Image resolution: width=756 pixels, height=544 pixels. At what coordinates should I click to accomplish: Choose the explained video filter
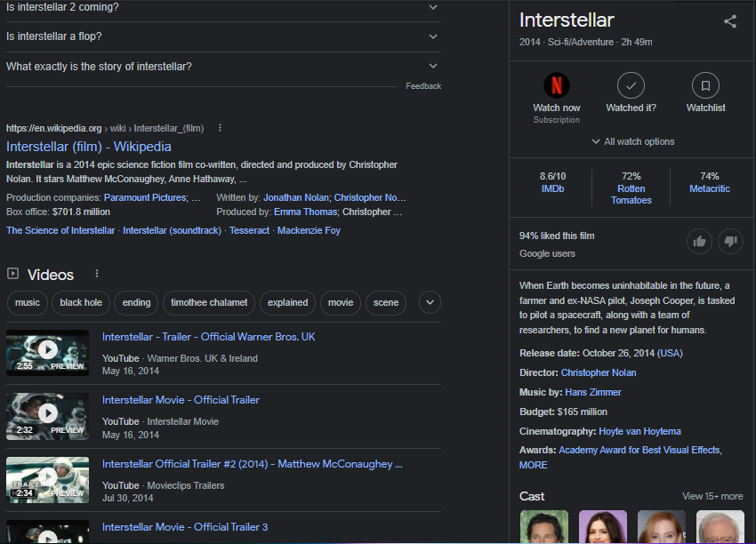(x=287, y=302)
